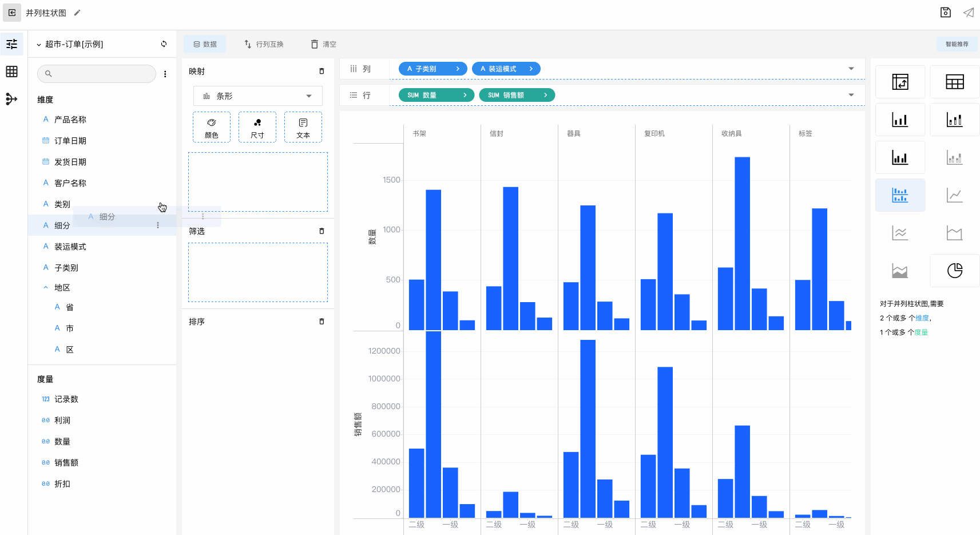Switch to the 数据 tab

click(x=205, y=44)
